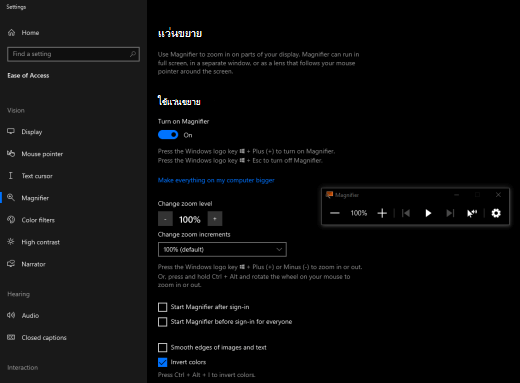The width and height of the screenshot is (520, 383).
Task: Uncheck Invert colors checkbox
Action: click(x=162, y=362)
